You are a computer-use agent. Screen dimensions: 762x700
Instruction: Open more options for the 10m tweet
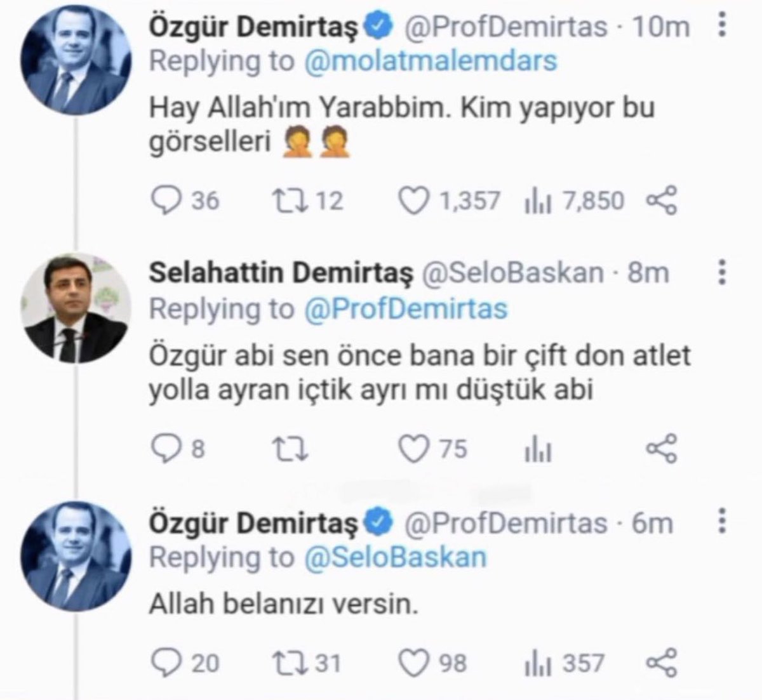(x=721, y=27)
